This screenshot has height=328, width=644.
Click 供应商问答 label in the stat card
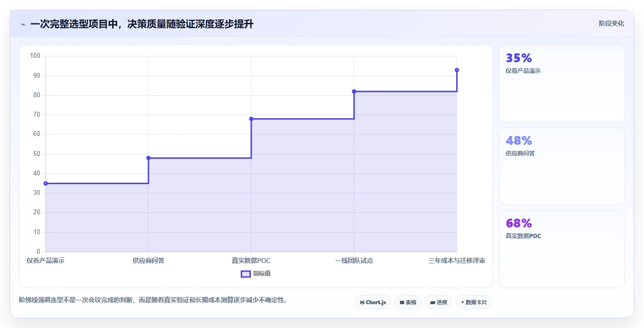point(520,154)
